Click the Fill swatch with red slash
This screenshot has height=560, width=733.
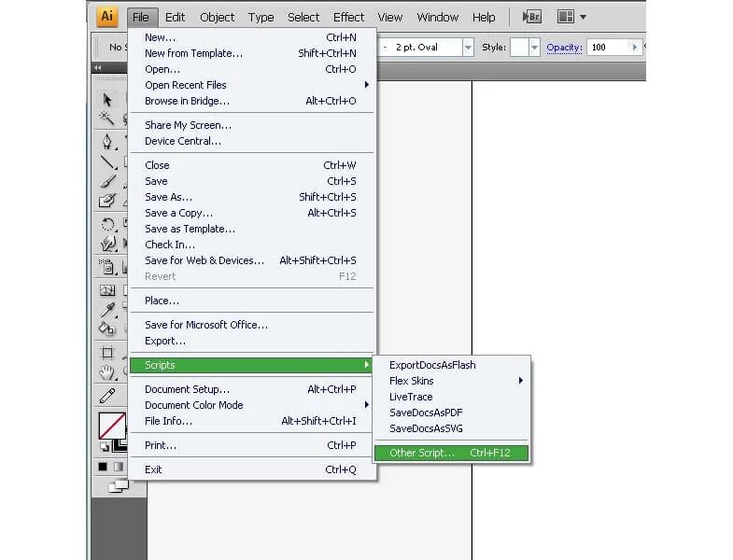tap(112, 426)
